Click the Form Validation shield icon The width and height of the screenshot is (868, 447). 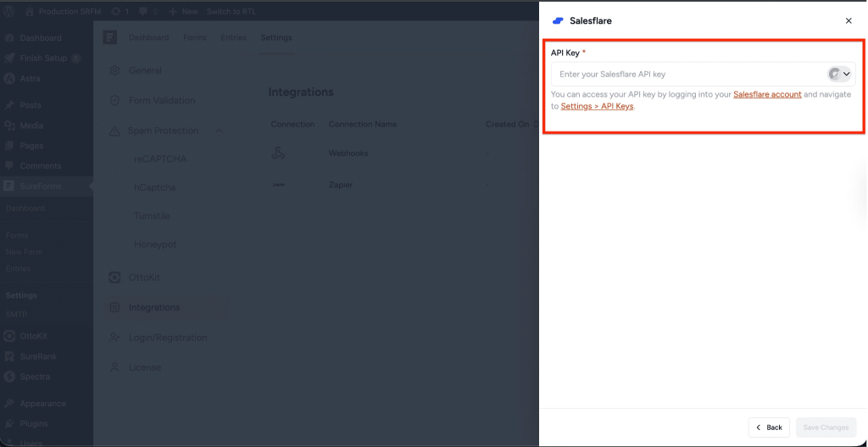click(114, 100)
